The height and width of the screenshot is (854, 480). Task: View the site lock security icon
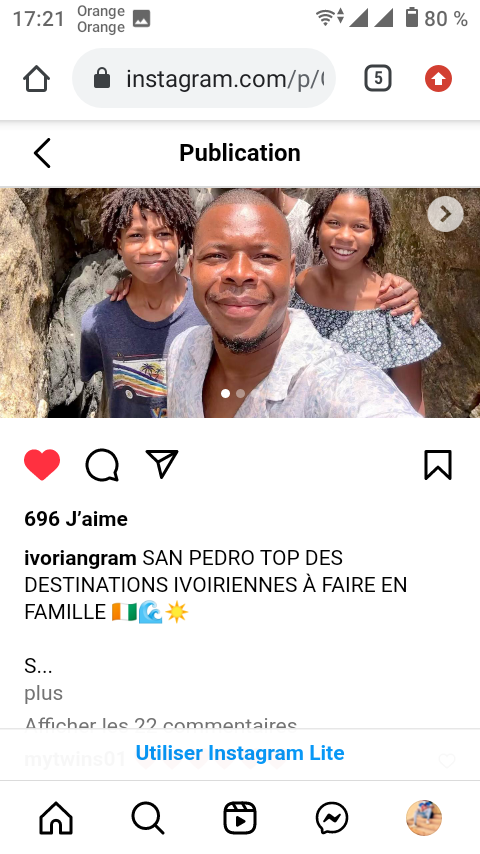pyautogui.click(x=102, y=78)
